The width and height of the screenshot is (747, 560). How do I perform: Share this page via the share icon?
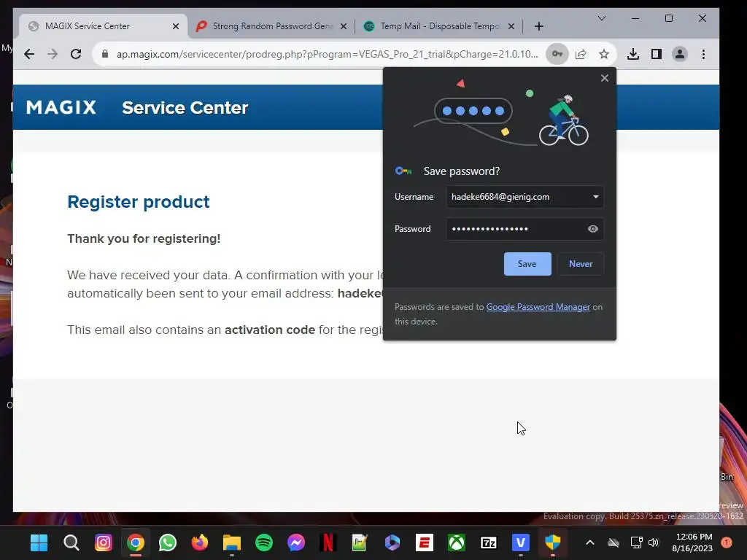581,54
